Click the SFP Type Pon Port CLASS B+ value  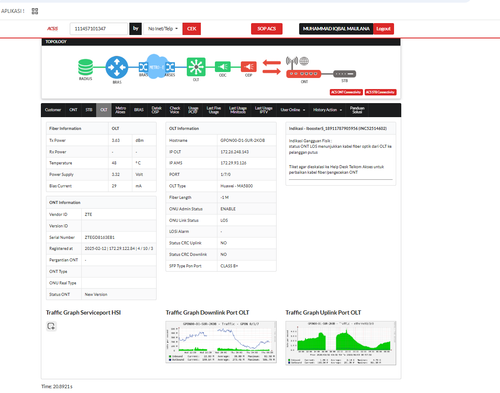(229, 266)
